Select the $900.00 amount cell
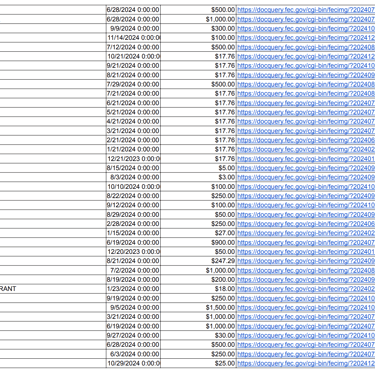The image size is (375, 375). (199, 242)
